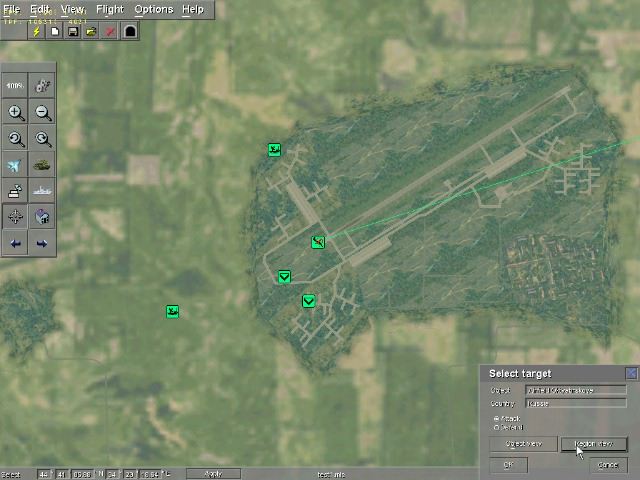The image size is (640, 480).
Task: Select the Defend radio option
Action: pyautogui.click(x=498, y=427)
